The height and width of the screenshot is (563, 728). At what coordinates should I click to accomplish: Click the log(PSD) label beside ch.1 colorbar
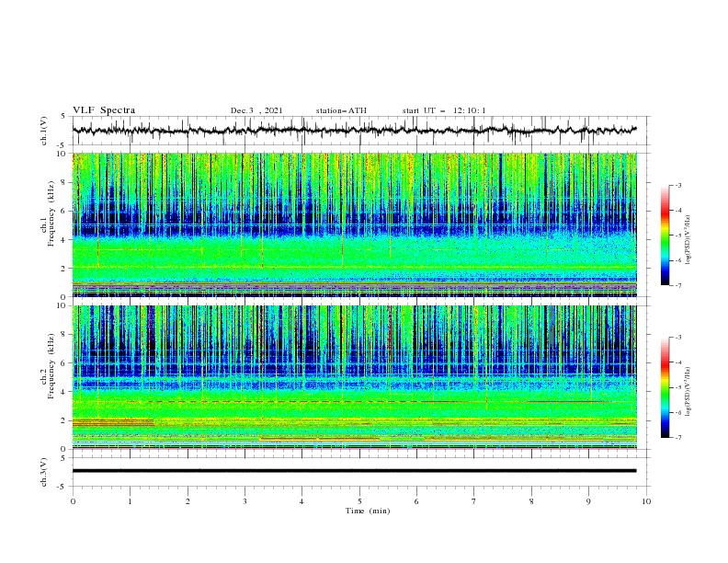tap(688, 240)
